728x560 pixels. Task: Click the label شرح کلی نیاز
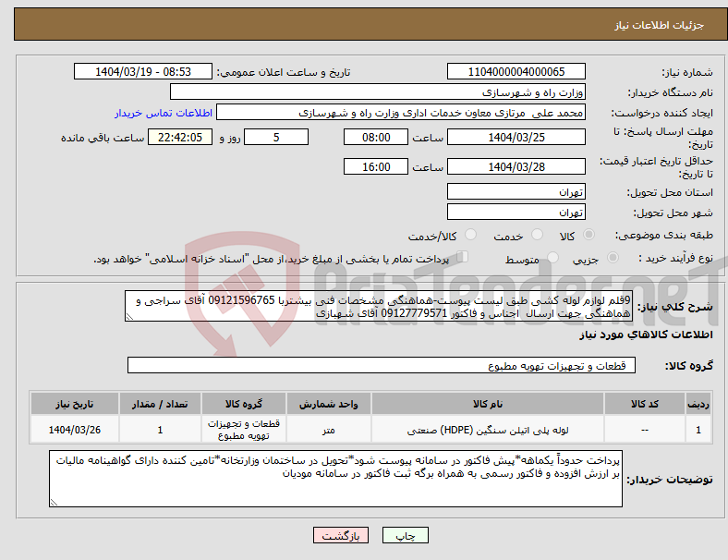click(675, 307)
